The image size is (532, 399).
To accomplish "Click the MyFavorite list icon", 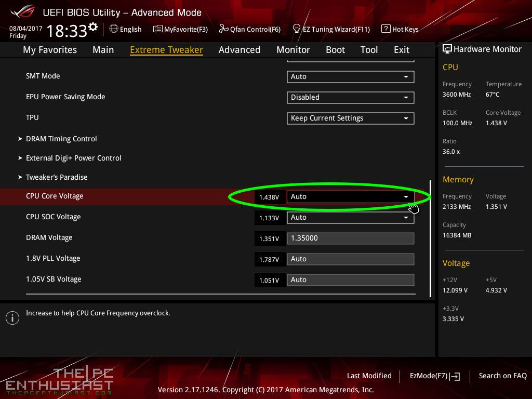I will click(x=158, y=29).
